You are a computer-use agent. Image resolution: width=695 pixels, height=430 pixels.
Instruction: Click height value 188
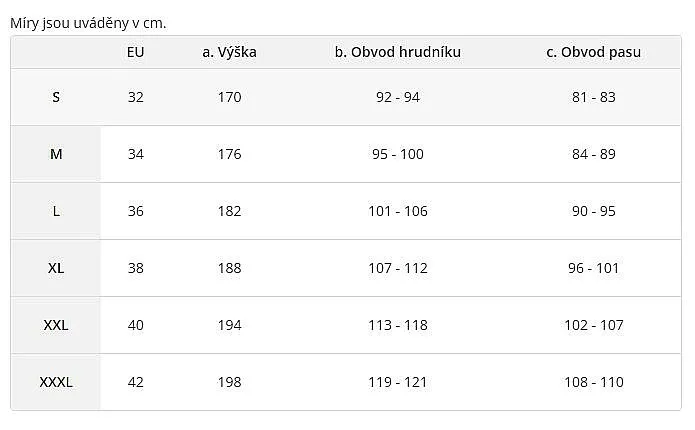230,268
